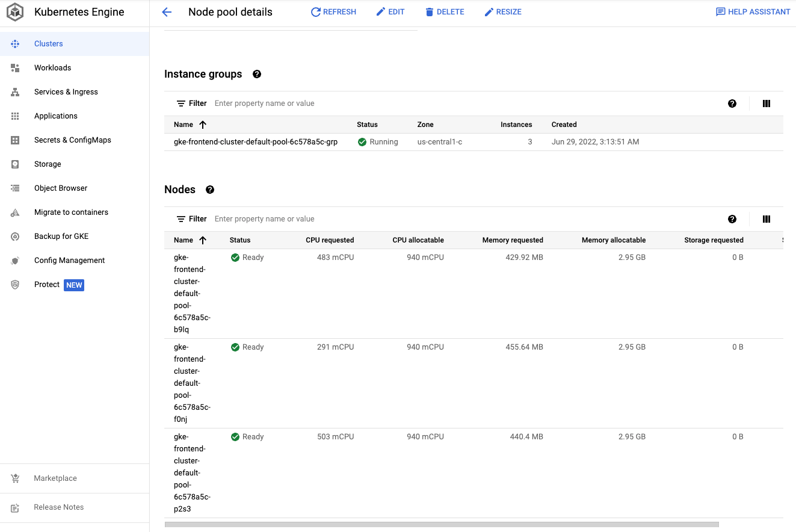
Task: Open the Secrets & ConfigMaps icon
Action: tap(15, 140)
